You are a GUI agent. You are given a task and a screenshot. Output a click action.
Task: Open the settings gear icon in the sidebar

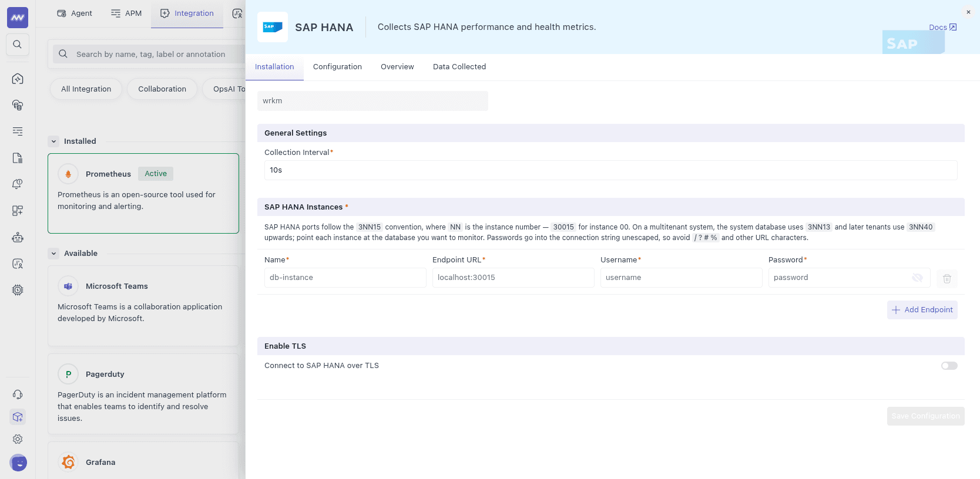tap(18, 439)
